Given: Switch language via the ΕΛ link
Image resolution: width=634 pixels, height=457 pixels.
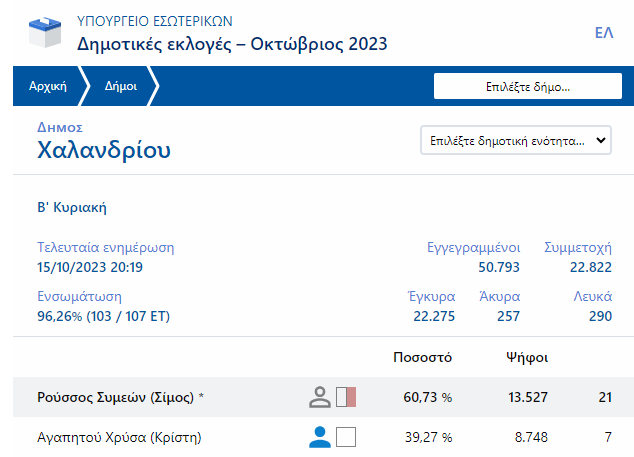Looking at the screenshot, I should coord(603,33).
